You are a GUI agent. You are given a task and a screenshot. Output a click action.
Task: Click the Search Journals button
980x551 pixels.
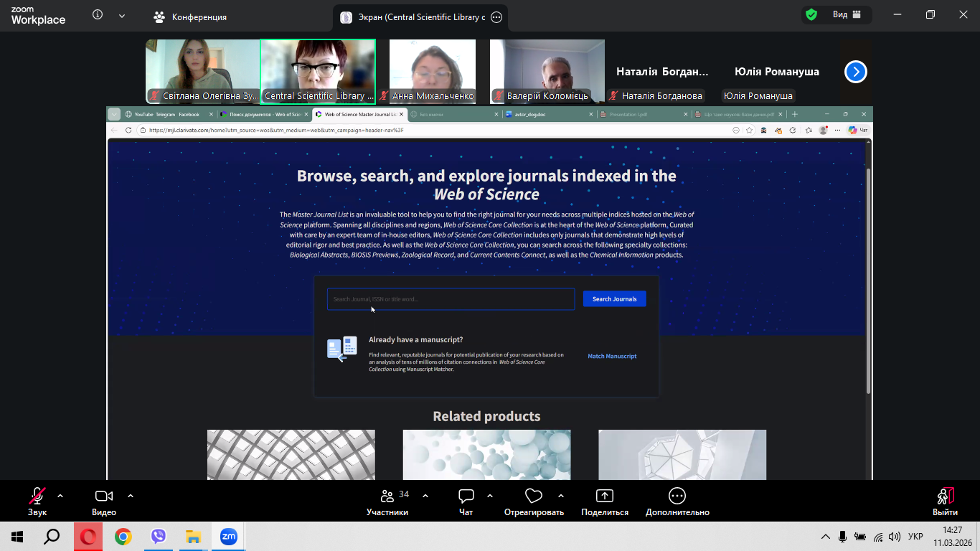coord(614,299)
